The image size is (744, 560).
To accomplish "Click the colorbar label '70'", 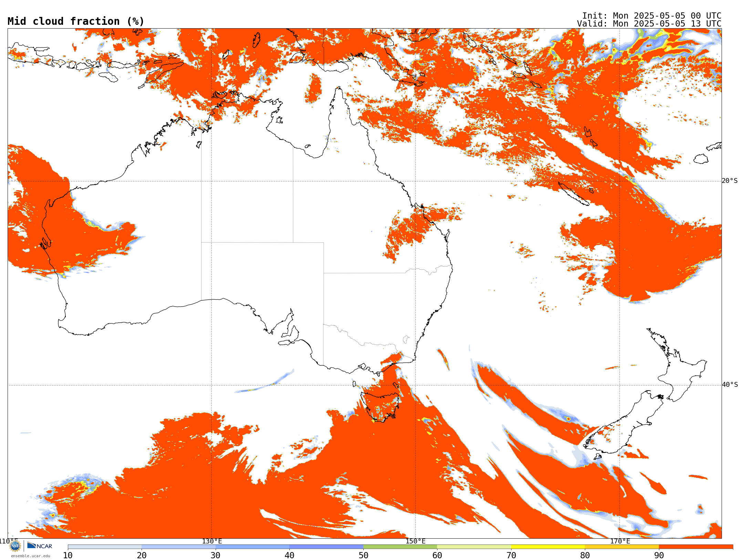I will click(511, 555).
